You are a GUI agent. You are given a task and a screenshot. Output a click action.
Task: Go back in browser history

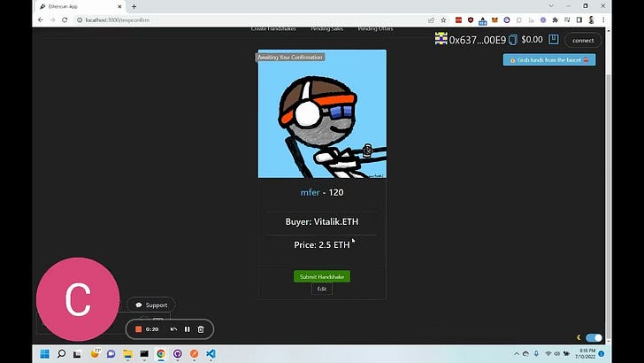tap(41, 19)
